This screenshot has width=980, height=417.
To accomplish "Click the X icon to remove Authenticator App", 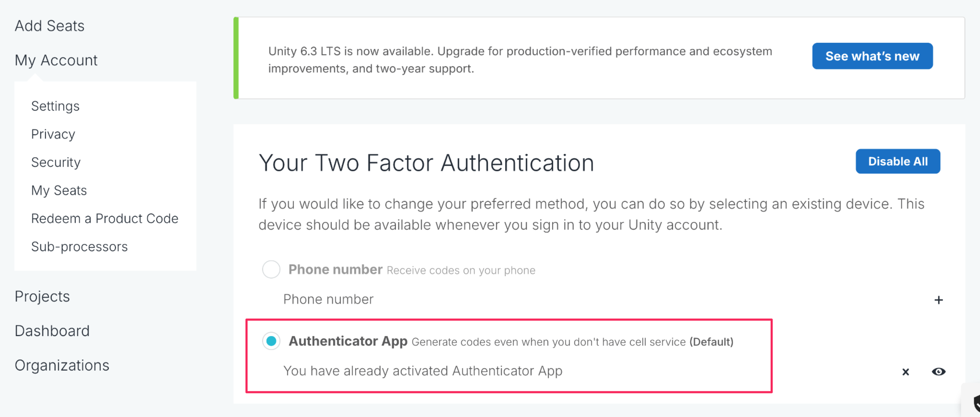I will pyautogui.click(x=905, y=372).
